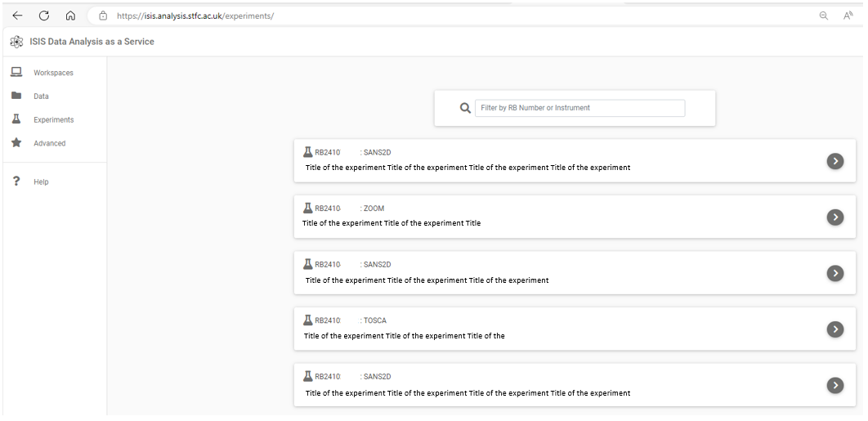Click the Filter by RB Number field
The image size is (868, 421).
pos(579,108)
